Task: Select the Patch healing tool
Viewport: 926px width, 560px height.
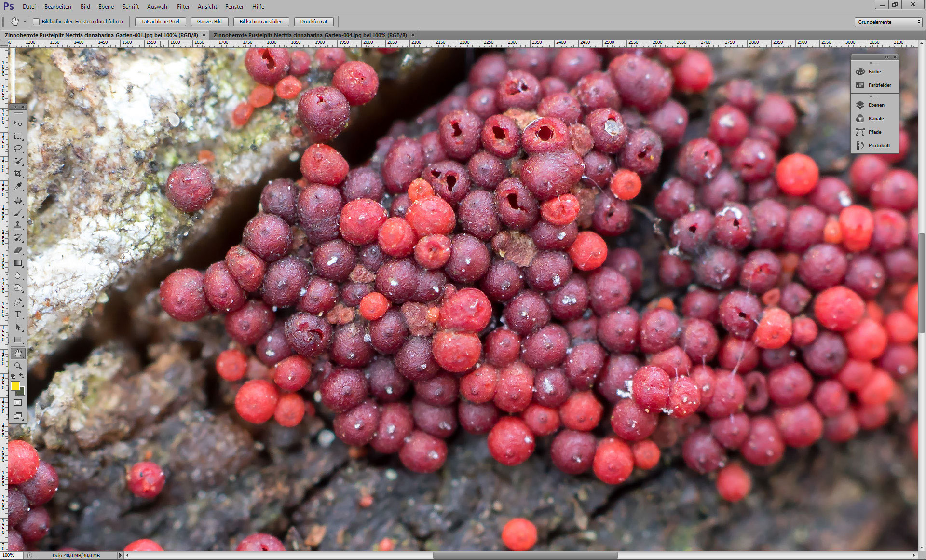Action: (18, 200)
